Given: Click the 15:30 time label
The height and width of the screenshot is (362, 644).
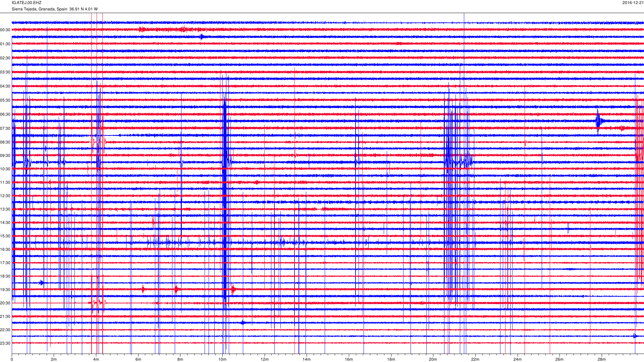Looking at the screenshot, I should (5, 236).
